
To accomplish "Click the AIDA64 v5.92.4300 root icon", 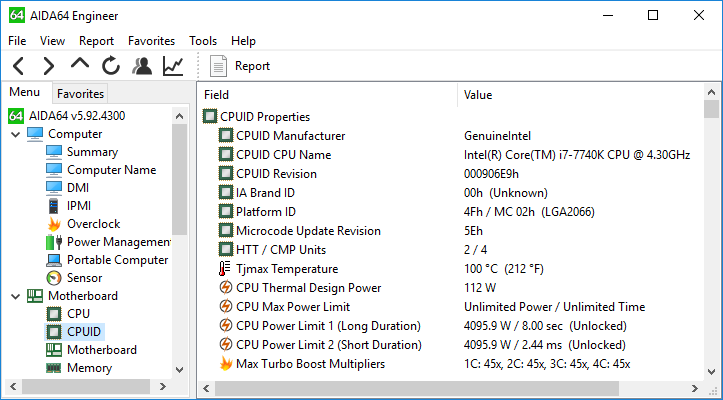I will coord(16,116).
